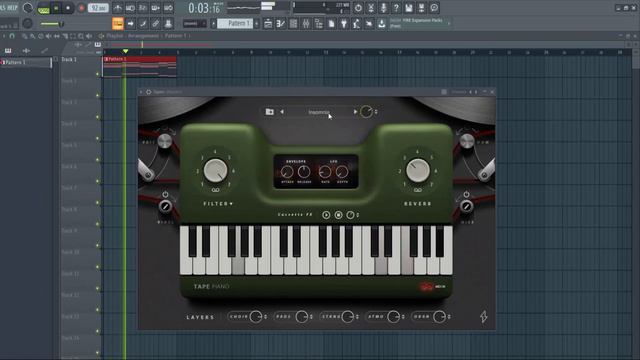Click the Cassette FX stop button

click(338, 215)
